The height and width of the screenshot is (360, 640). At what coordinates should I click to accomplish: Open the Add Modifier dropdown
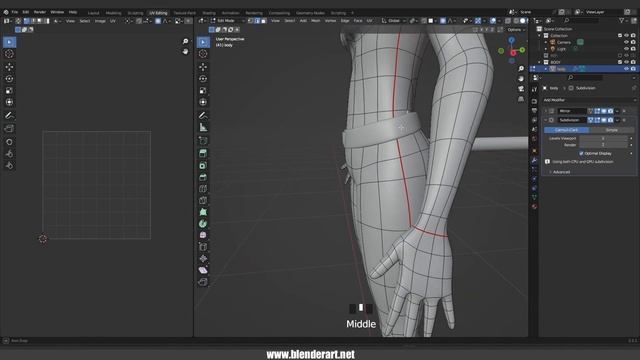589,100
